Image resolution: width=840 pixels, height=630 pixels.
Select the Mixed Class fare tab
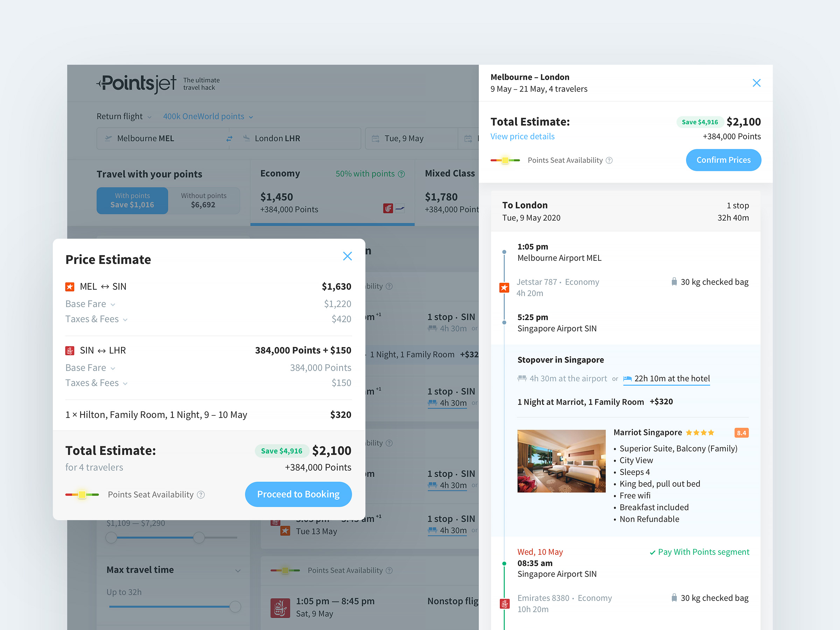(x=447, y=192)
